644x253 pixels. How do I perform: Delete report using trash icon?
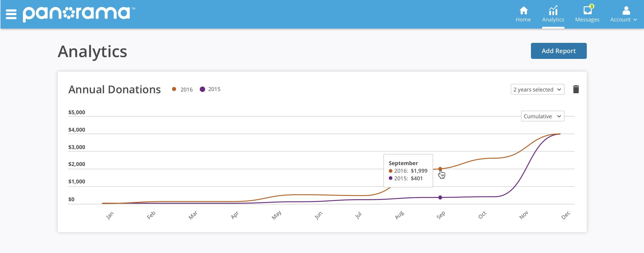576,89
